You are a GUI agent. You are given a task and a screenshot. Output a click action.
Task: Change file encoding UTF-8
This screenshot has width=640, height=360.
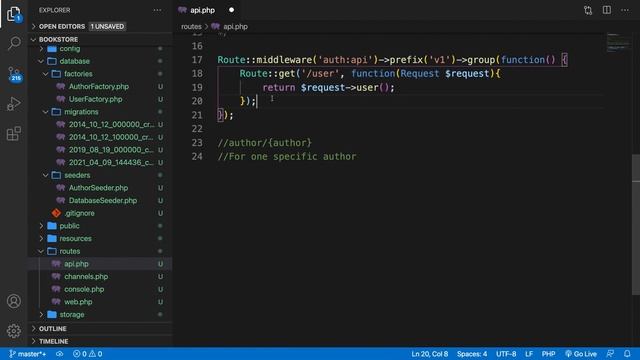tap(506, 354)
